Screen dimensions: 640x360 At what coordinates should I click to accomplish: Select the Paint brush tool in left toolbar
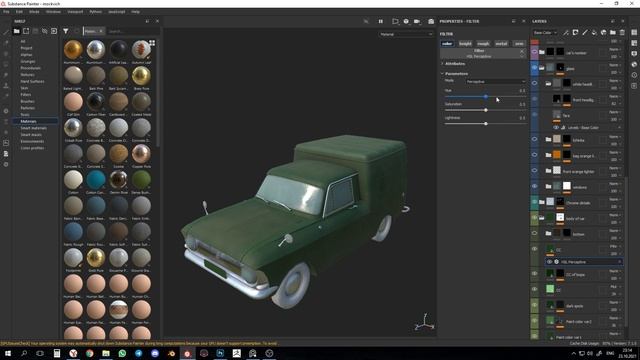pos(6,32)
